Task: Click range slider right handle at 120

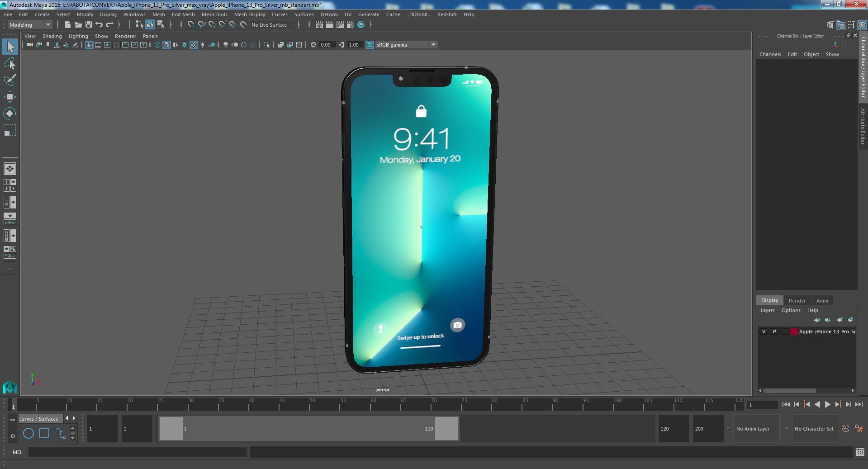Action: pos(446,429)
